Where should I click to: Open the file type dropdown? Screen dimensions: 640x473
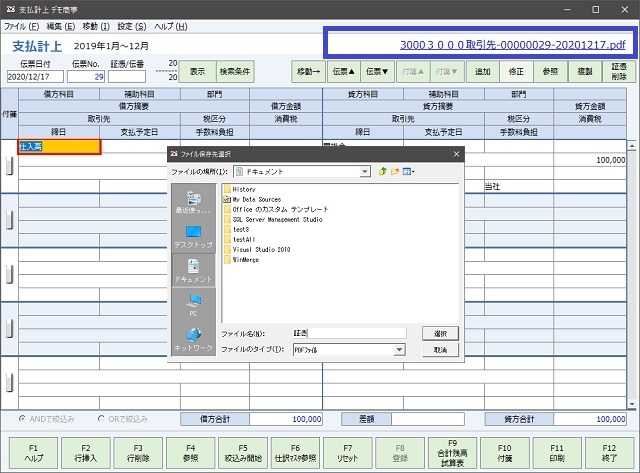(x=400, y=350)
